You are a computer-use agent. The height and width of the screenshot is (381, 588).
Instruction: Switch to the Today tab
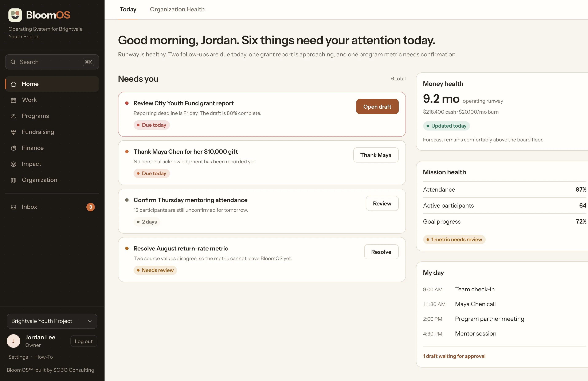tap(128, 9)
